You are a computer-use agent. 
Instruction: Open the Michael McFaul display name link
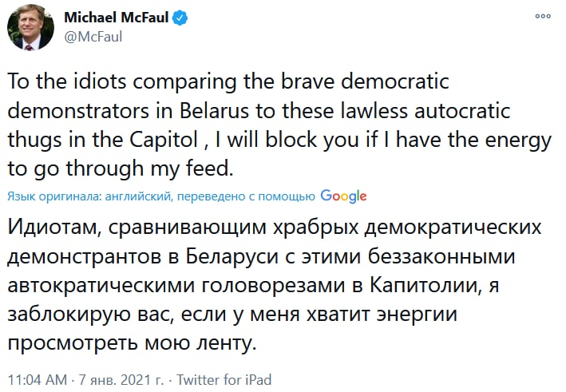click(117, 18)
